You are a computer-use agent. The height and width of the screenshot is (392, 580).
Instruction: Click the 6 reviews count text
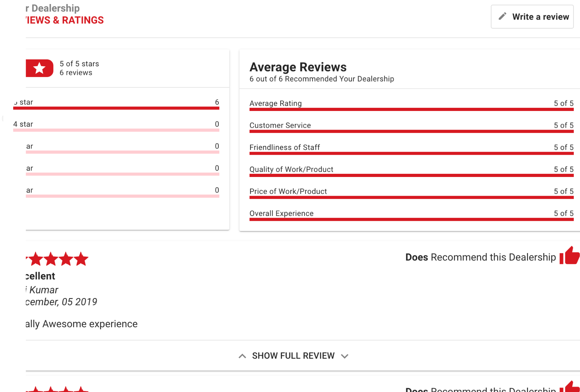pos(76,73)
